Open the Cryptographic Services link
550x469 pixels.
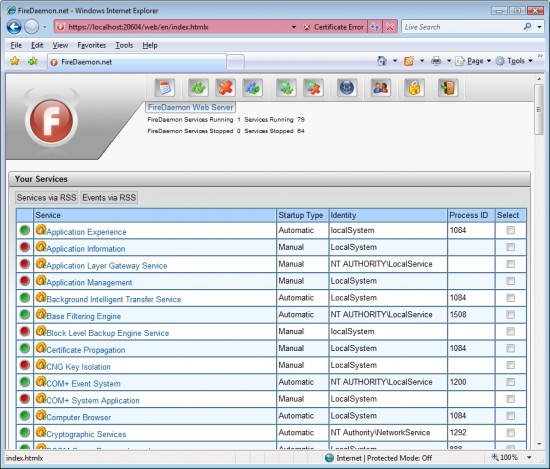point(86,434)
